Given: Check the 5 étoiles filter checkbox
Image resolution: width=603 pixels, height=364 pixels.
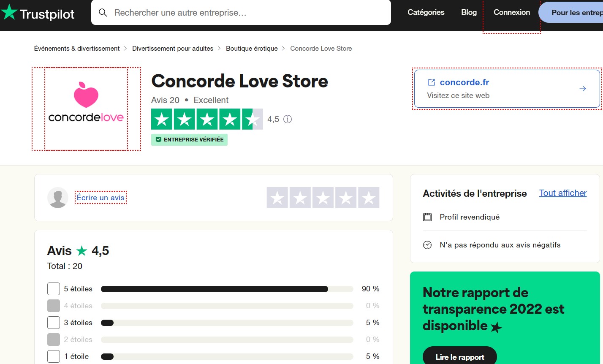Looking at the screenshot, I should (x=54, y=289).
